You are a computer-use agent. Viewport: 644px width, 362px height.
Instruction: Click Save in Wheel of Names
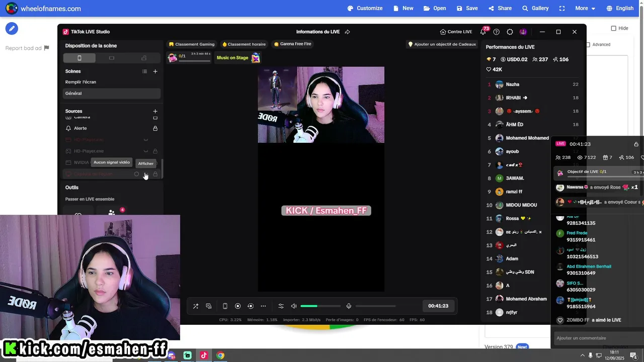467,8
